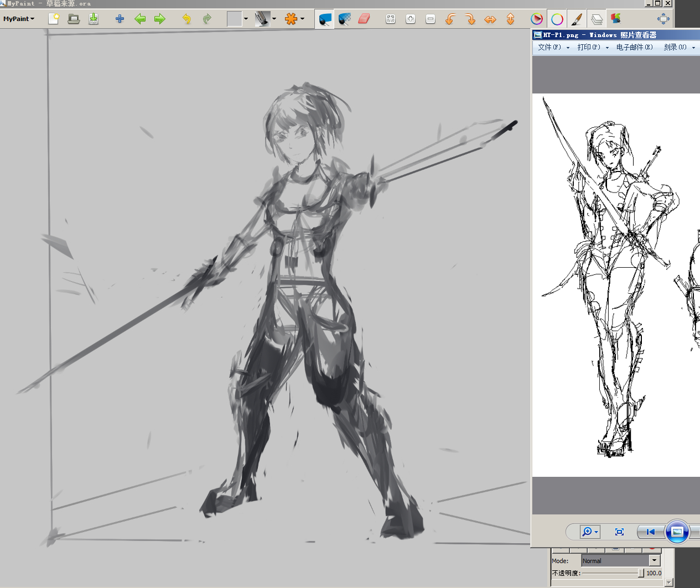This screenshot has height=588, width=700.
Task: Toggle the layers panel button
Action: [x=597, y=19]
